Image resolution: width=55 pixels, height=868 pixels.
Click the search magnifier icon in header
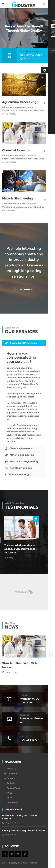[44, 4]
